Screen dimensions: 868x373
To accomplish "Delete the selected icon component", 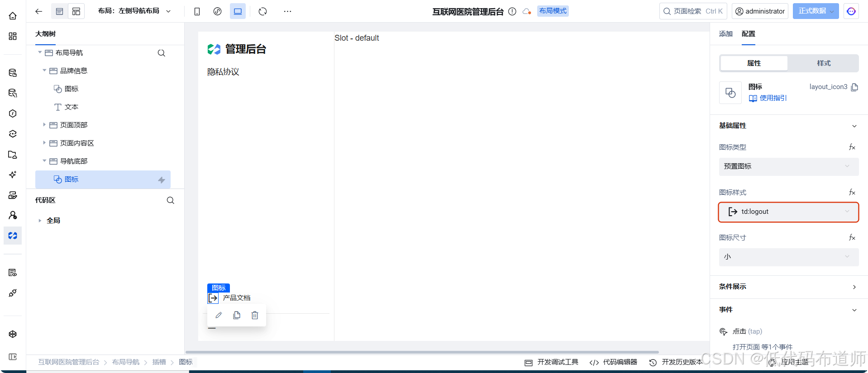I will [x=255, y=315].
